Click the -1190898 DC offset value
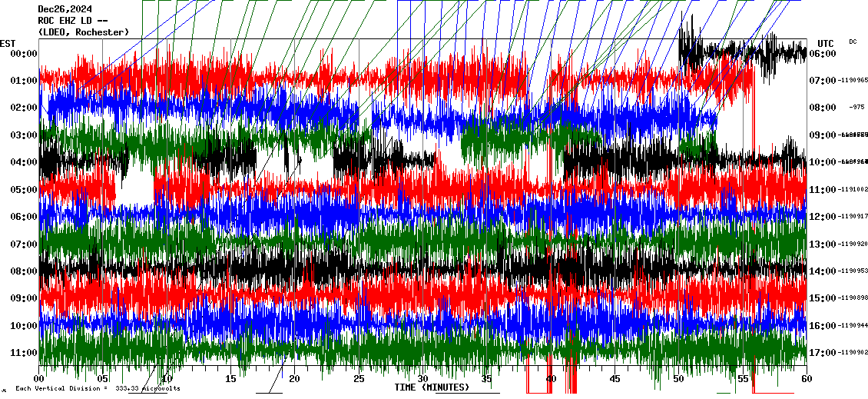The width and height of the screenshot is (868, 399). (853, 298)
